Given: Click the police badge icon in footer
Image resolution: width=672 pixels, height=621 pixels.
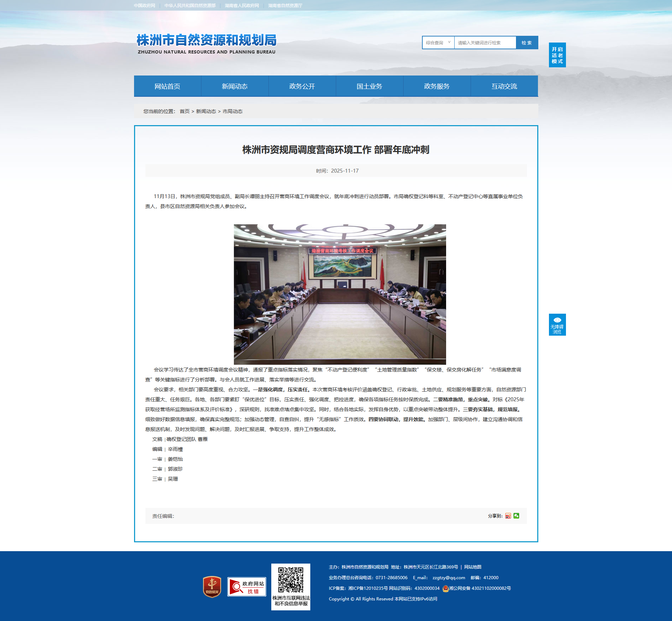Looking at the screenshot, I should coord(445,588).
